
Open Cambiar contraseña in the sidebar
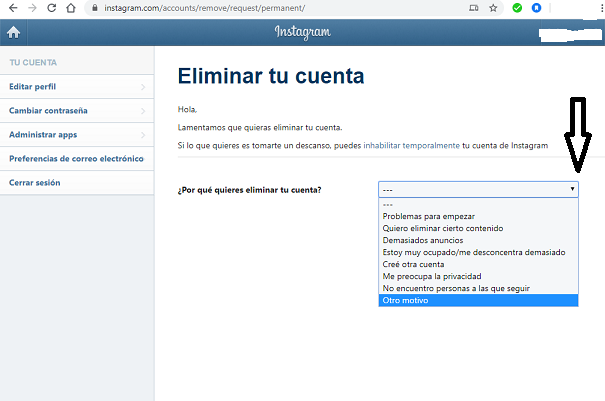click(77, 111)
